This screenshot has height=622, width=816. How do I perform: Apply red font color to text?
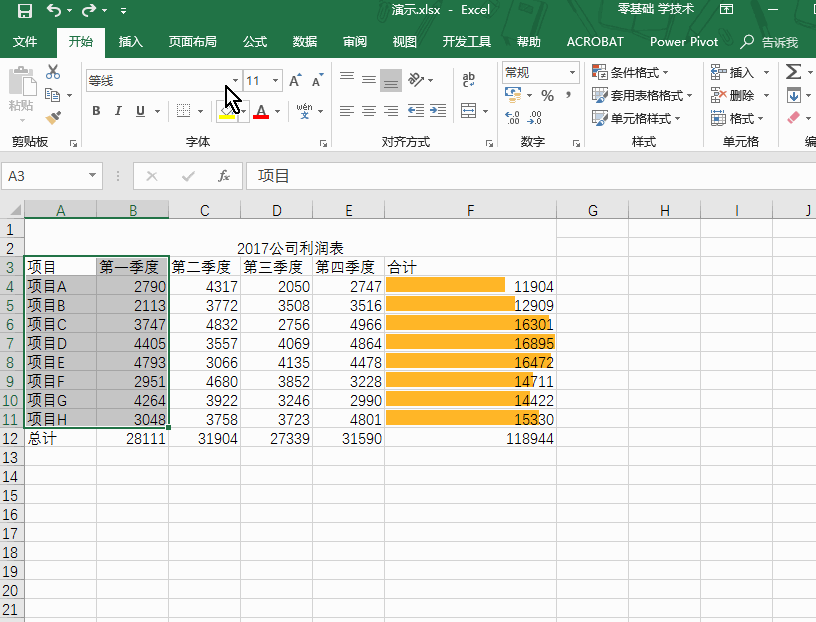[261, 111]
